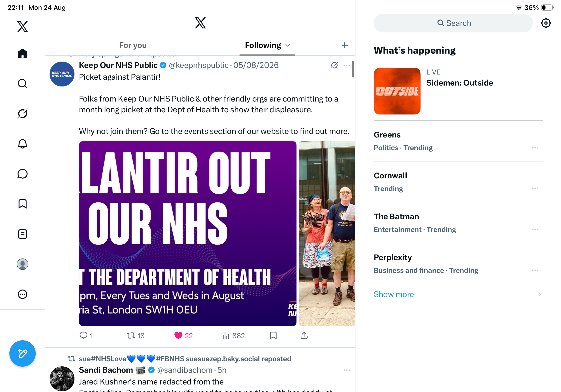
Task: Open chat messages icon in the sidebar
Action: coord(23,174)
